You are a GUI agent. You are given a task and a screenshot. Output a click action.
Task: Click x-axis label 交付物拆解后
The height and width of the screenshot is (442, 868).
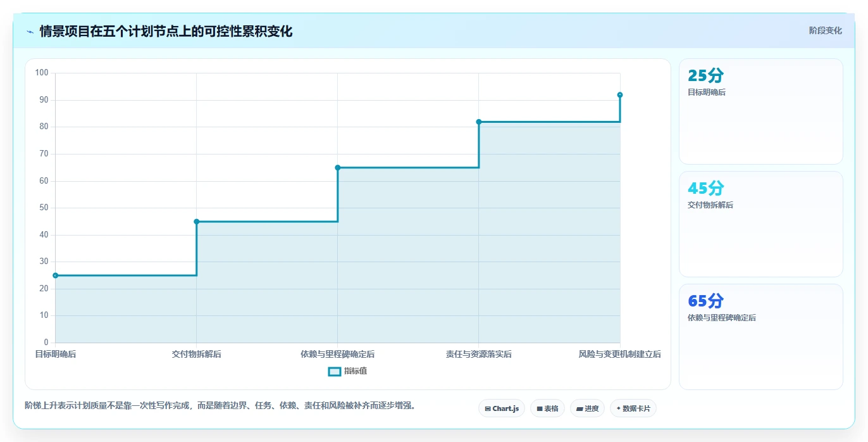197,354
